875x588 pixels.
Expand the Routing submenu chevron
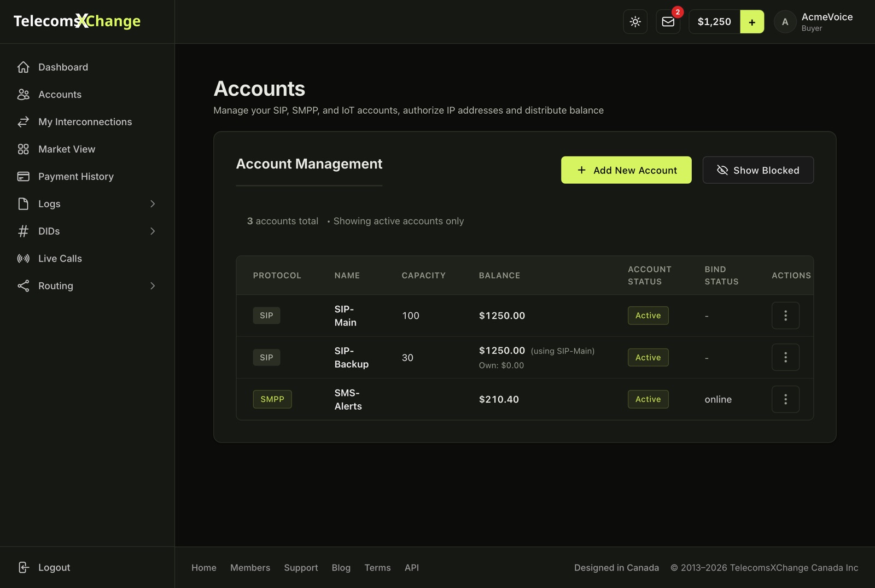click(x=153, y=286)
